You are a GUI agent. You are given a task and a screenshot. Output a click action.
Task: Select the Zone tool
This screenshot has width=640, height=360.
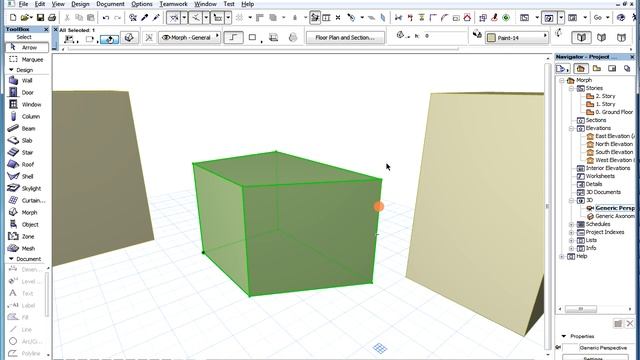(27, 236)
